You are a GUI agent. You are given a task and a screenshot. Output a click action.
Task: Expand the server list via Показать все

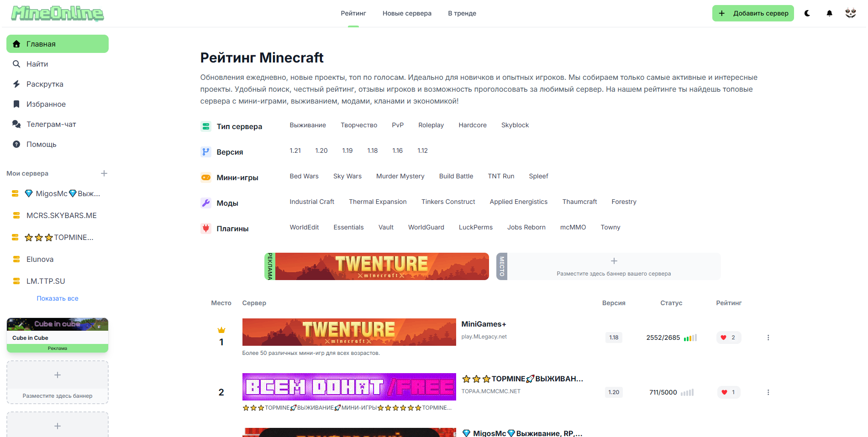coord(57,298)
